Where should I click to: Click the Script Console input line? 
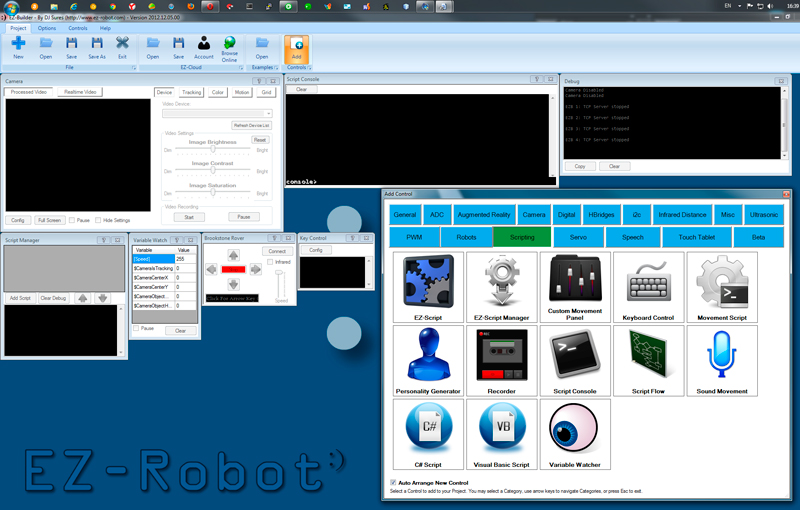tap(420, 181)
